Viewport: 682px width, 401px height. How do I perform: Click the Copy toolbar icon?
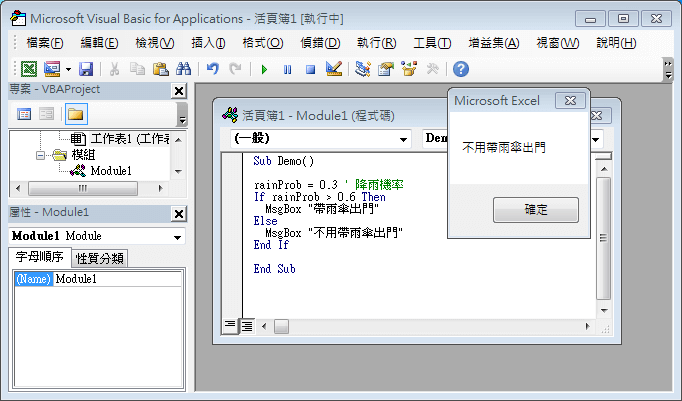pyautogui.click(x=137, y=69)
